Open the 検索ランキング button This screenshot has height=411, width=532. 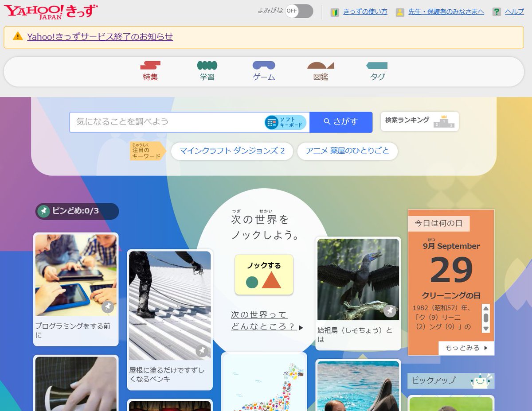tap(420, 121)
